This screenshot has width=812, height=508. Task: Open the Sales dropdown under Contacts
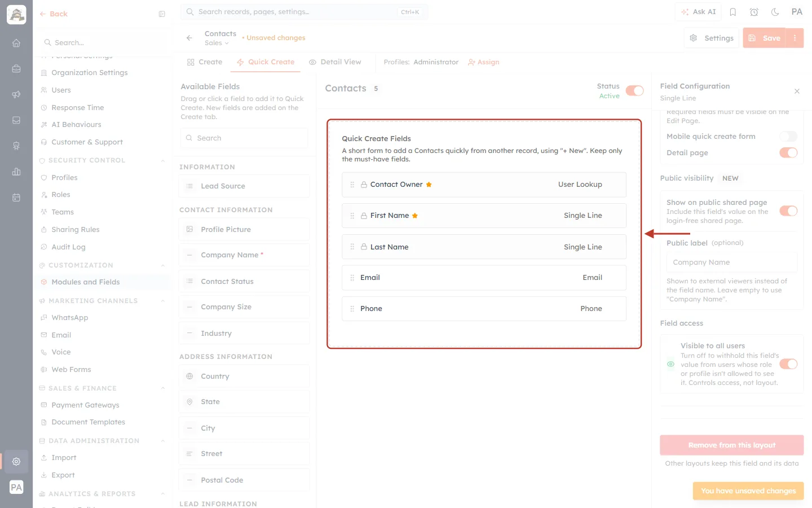point(217,43)
